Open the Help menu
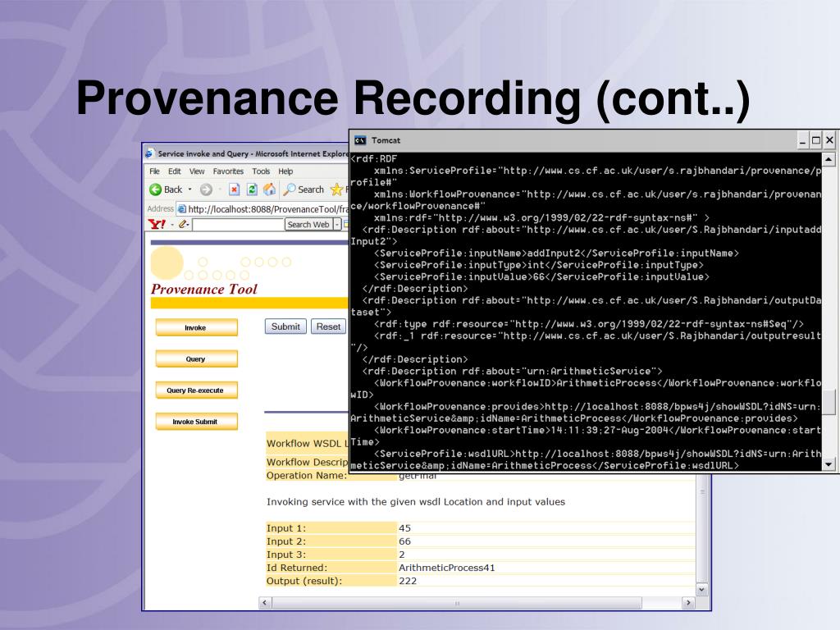840x630 pixels. [285, 171]
